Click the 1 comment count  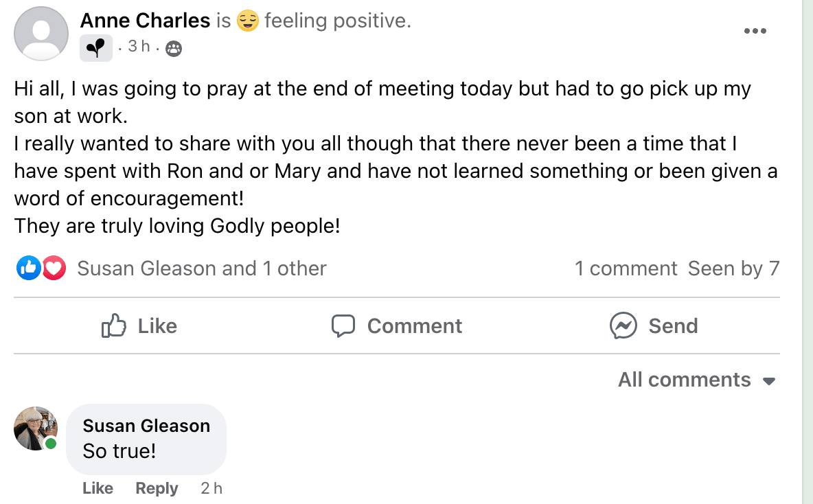[x=626, y=268]
